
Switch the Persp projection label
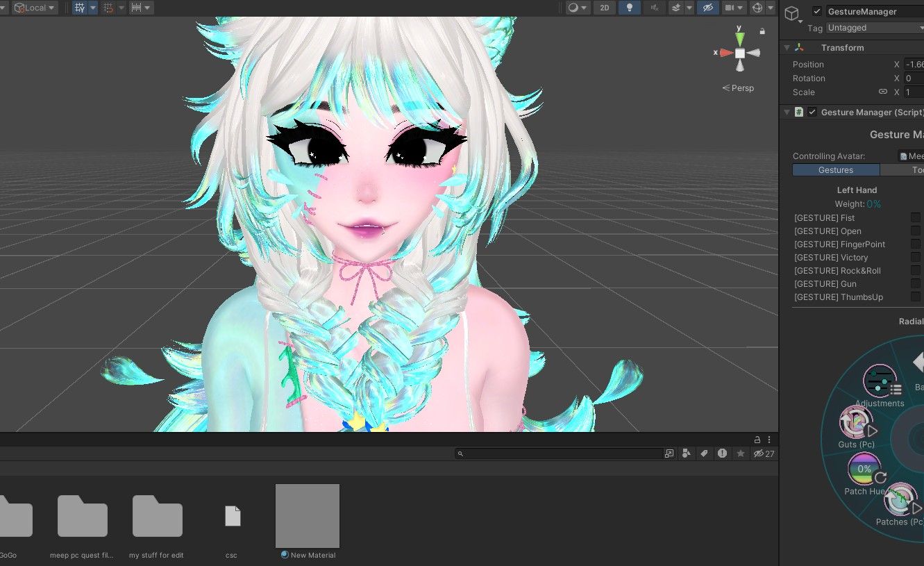pos(738,88)
